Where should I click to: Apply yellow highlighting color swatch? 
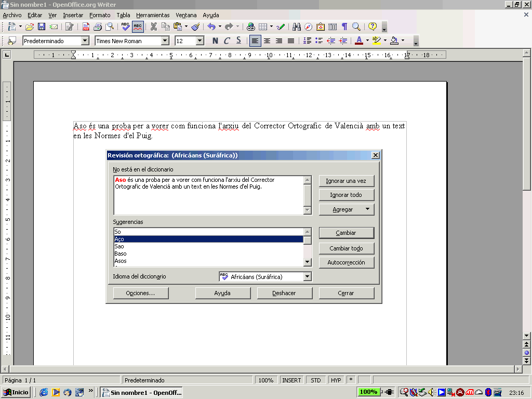tap(377, 41)
